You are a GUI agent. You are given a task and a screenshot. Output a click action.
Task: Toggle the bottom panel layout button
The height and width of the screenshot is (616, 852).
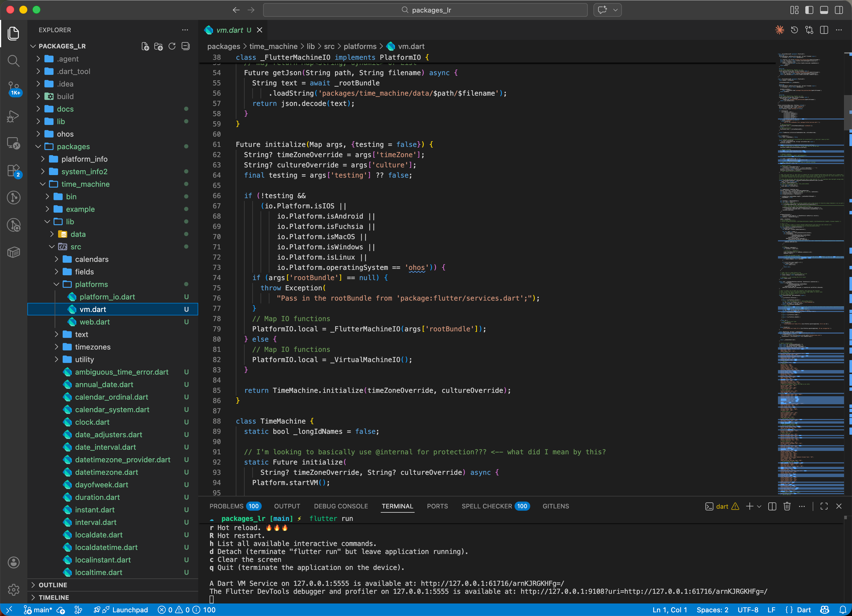(824, 10)
